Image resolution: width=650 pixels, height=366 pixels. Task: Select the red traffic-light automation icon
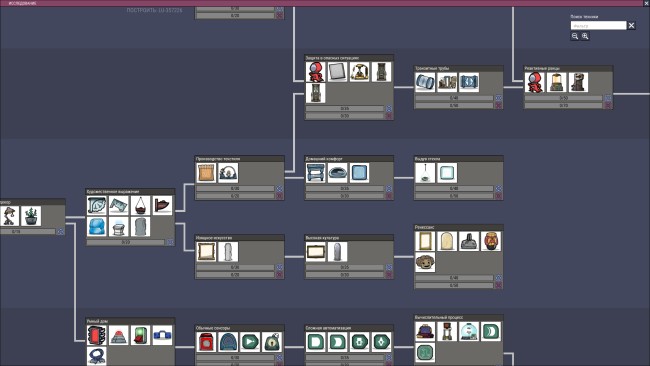(x=97, y=335)
